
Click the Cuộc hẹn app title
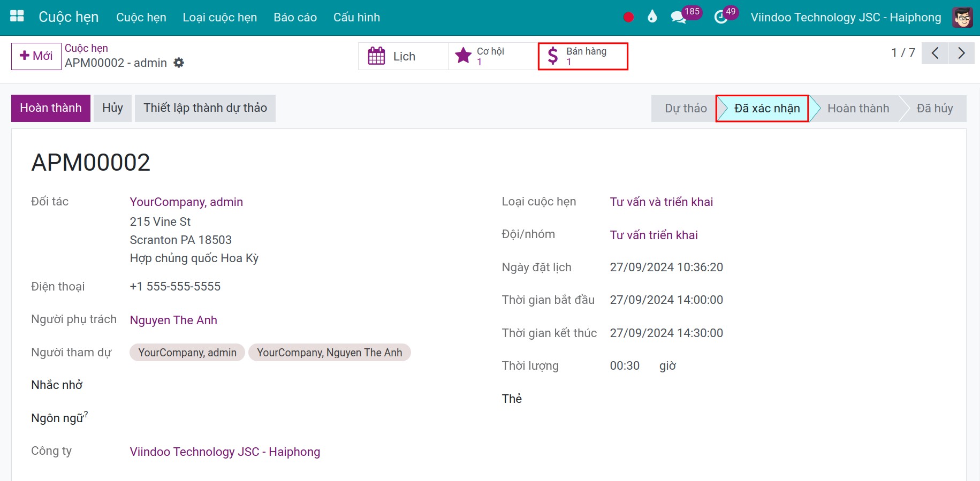click(x=69, y=17)
